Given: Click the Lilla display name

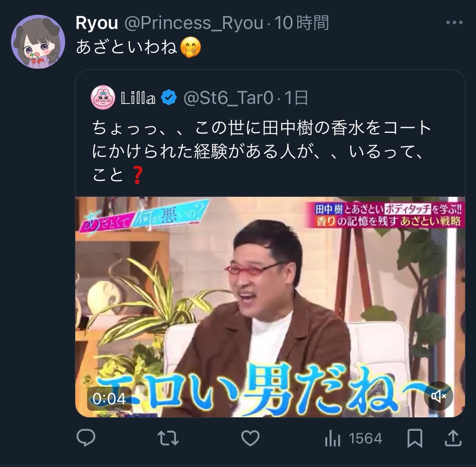Looking at the screenshot, I should click(138, 98).
